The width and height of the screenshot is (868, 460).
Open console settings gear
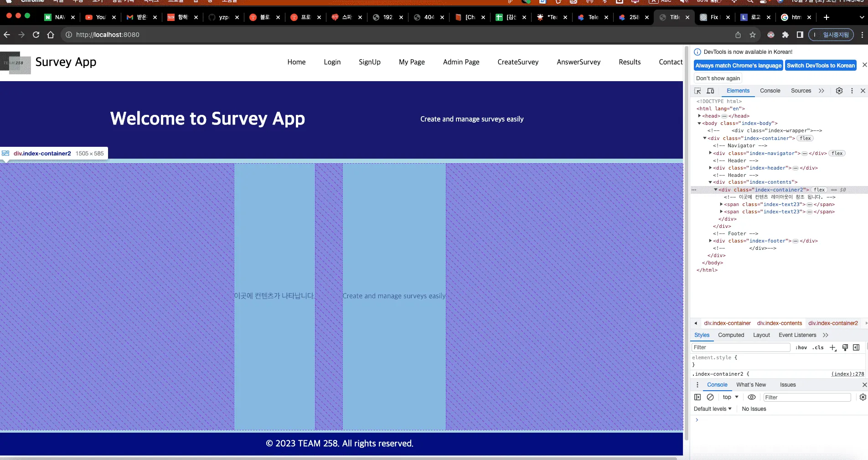pyautogui.click(x=863, y=397)
